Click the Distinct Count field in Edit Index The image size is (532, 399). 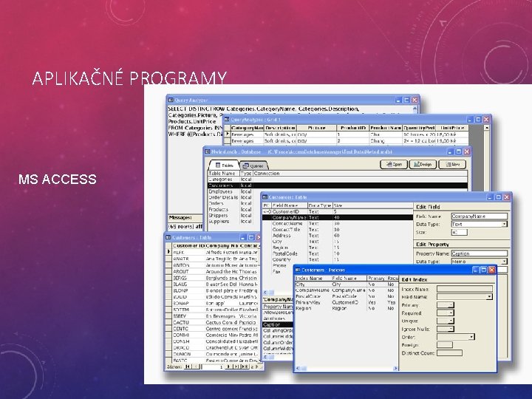[x=449, y=353]
